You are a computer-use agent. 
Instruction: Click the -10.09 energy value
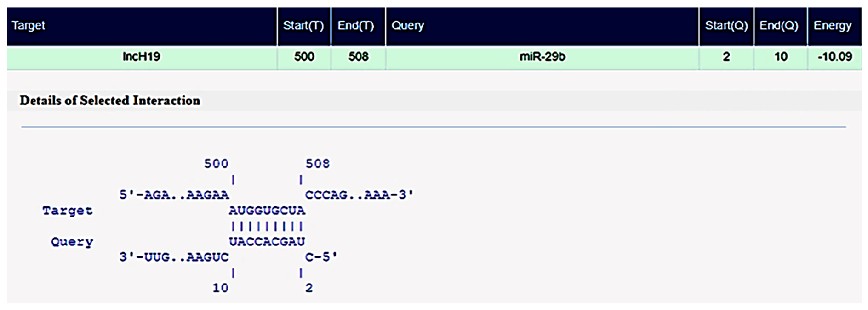[835, 56]
